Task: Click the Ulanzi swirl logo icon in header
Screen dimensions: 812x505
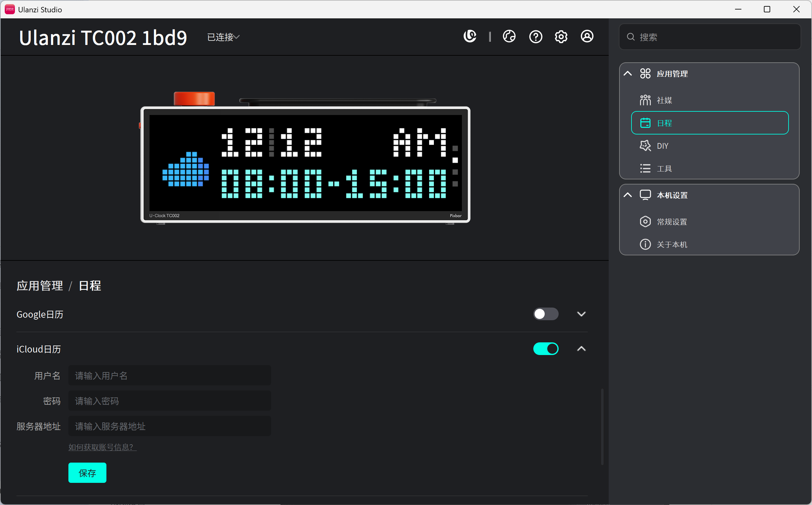Action: pos(470,36)
